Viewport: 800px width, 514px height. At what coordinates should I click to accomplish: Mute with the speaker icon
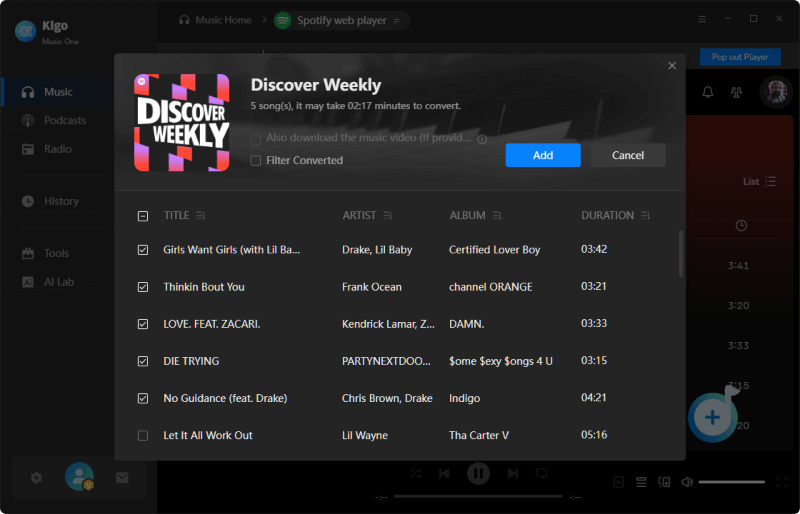click(687, 482)
